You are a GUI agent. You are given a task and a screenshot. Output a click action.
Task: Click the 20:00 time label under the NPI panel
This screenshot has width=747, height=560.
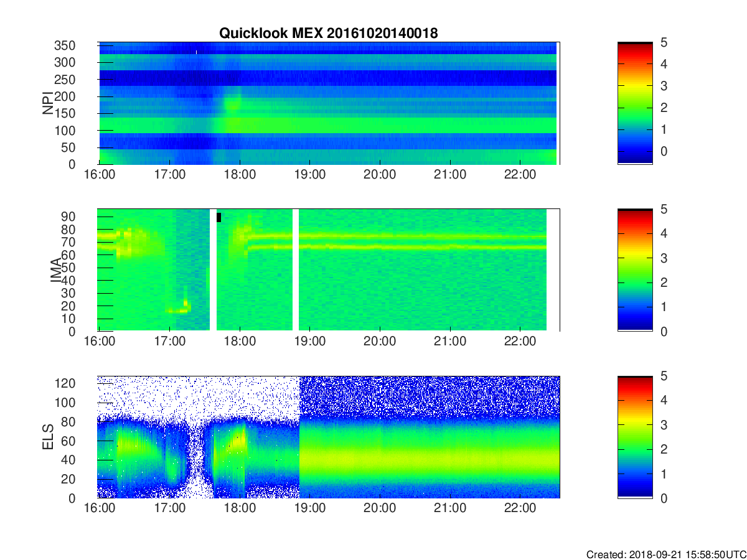[380, 175]
